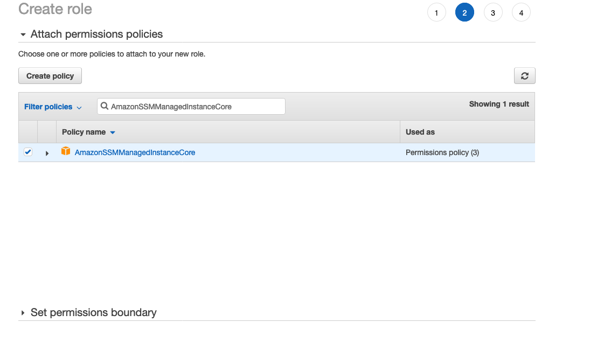This screenshot has height=364, width=590.
Task: Click the Permissions policy (3) cell
Action: point(442,153)
